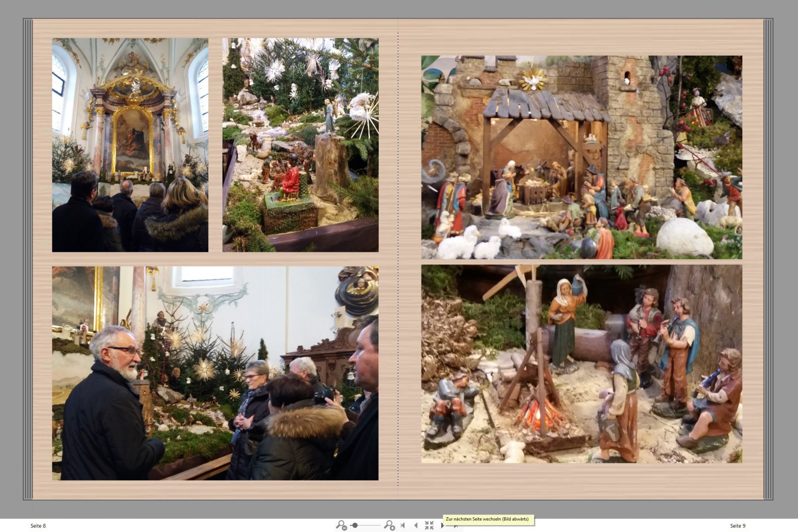
Task: Go to the next page
Action: [x=442, y=526]
